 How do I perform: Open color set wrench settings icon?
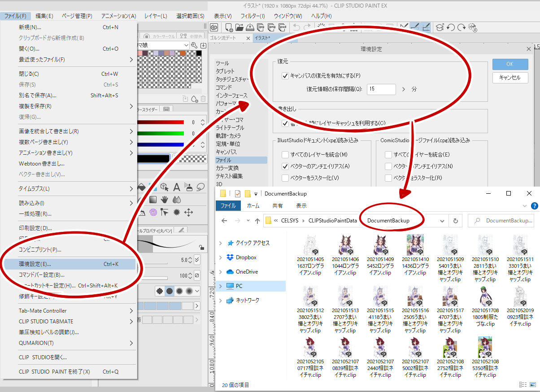[x=194, y=45]
